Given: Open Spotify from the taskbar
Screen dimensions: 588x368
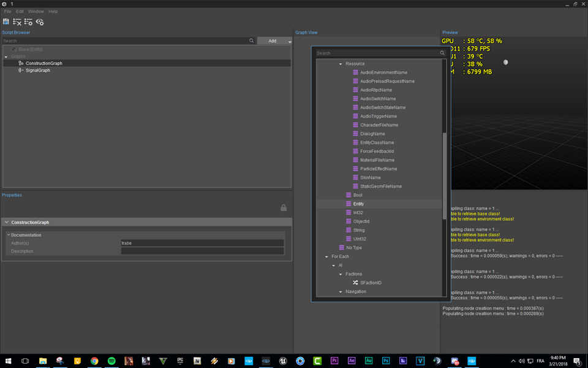Looking at the screenshot, I should pos(111,361).
